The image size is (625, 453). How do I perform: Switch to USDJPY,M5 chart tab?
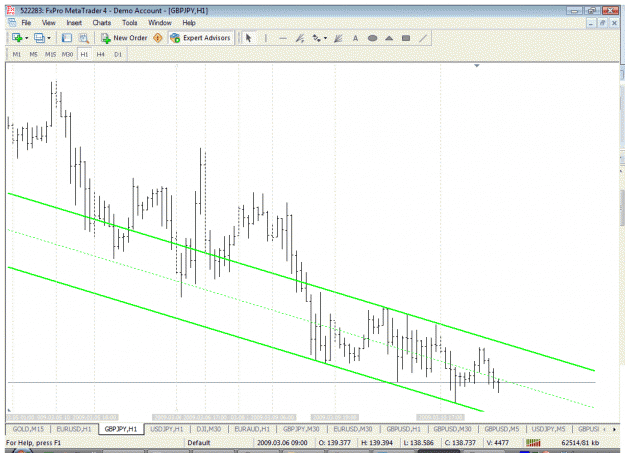click(548, 429)
